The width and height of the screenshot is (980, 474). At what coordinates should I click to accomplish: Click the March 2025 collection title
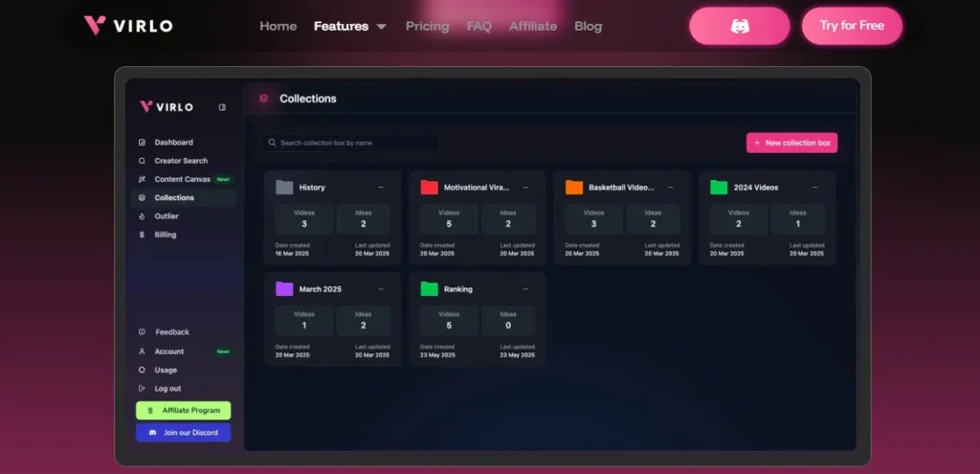click(320, 289)
